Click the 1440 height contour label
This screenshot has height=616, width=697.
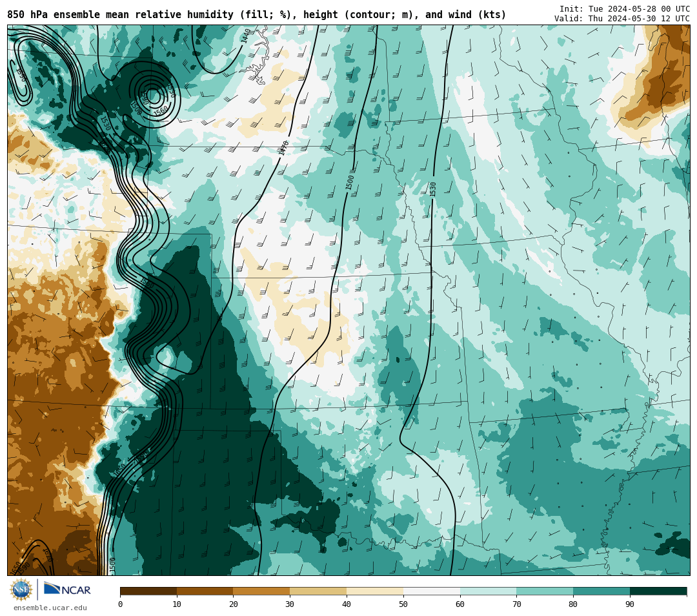point(245,36)
